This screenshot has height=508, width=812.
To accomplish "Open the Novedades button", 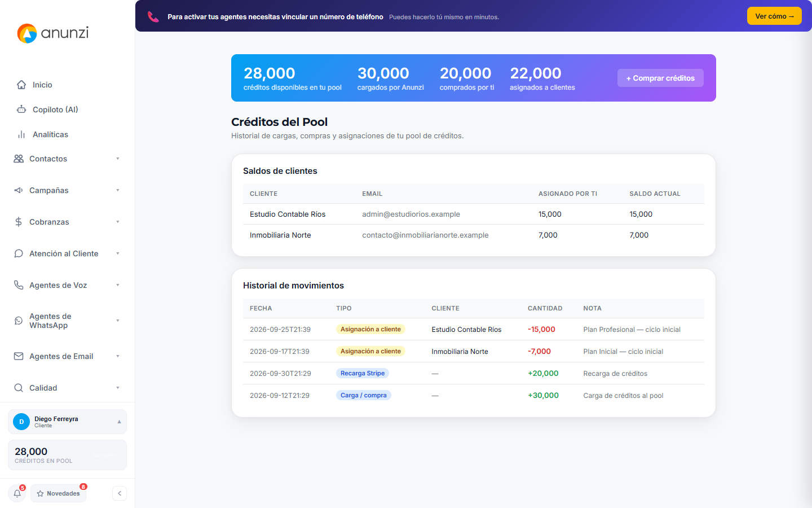I will pyautogui.click(x=59, y=493).
